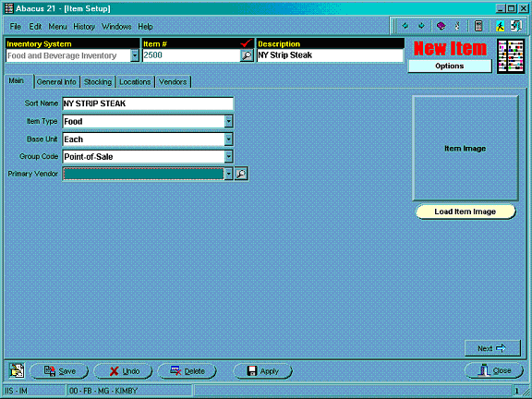Click the Apply button
532x399 pixels.
[x=262, y=371]
